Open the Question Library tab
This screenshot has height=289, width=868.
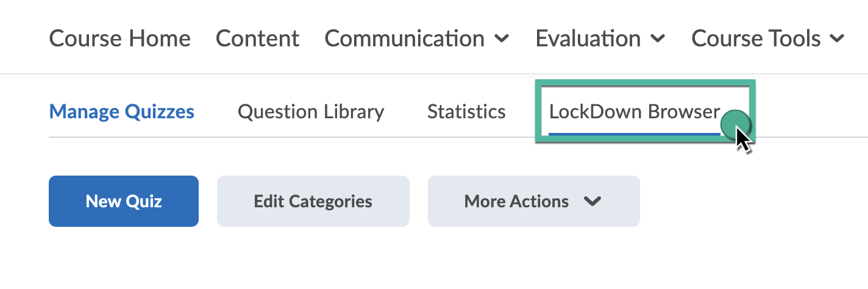coord(311,112)
